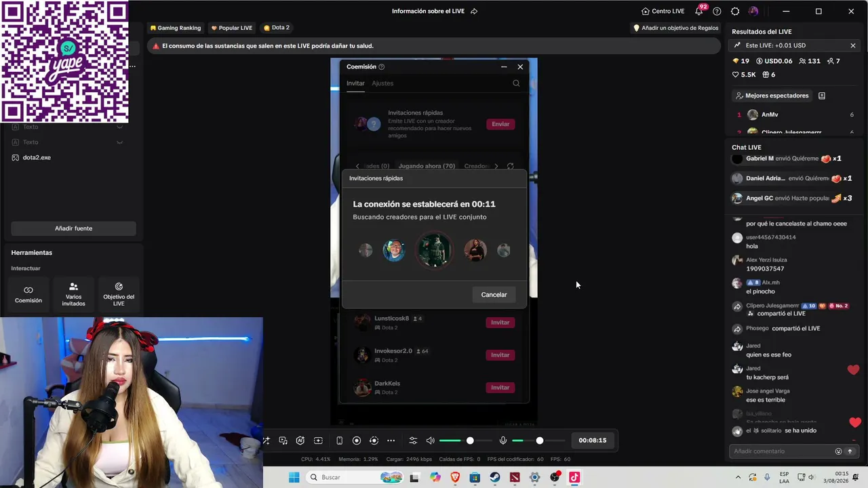Refresh the creator list
The image size is (868, 488).
click(x=511, y=166)
